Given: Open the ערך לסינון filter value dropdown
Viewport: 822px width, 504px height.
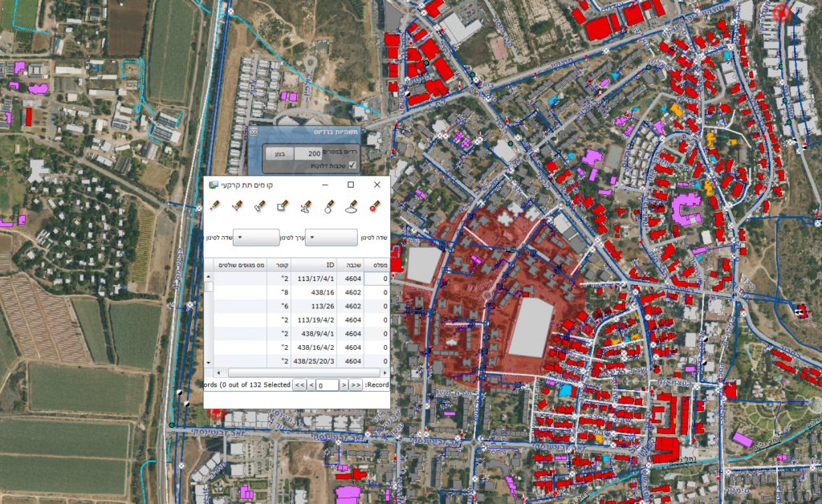Looking at the screenshot, I should 256,237.
